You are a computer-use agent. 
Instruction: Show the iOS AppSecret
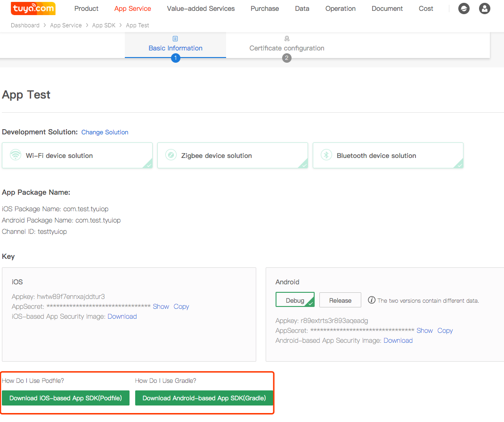[x=161, y=306]
